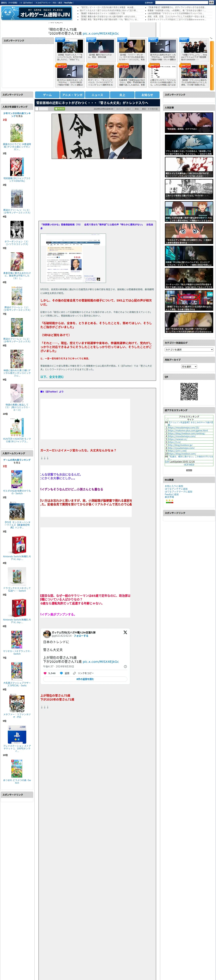Click article photo of man with 令和 sign
Screen dimensions: 216x980
97,136
